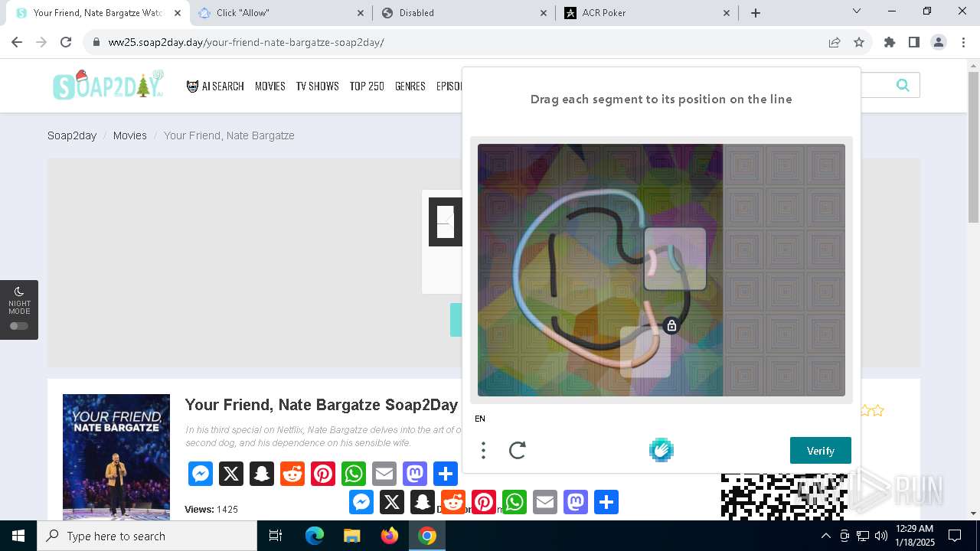Image resolution: width=980 pixels, height=551 pixels.
Task: Open more share options plus icon in top row
Action: (x=446, y=474)
